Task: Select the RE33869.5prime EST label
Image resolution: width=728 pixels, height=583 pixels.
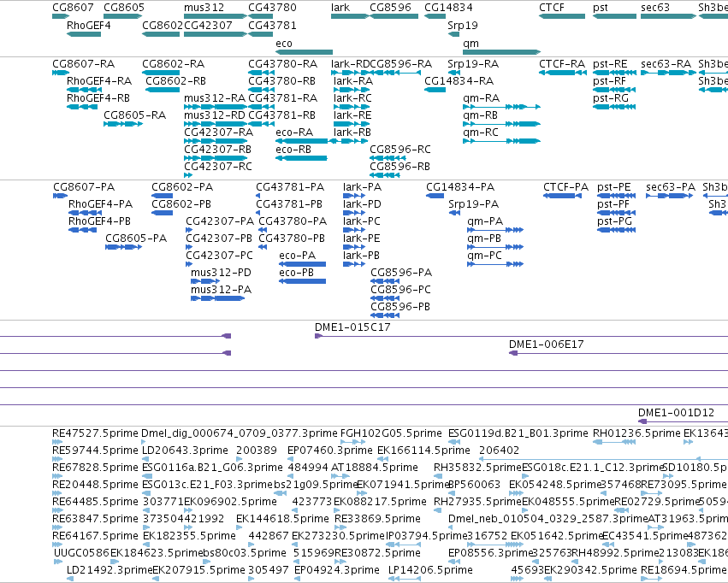Action: 377,519
